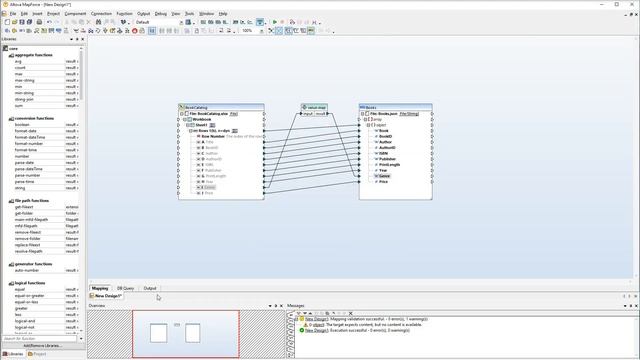Select the New Design1 document tab
Viewport: 640px width, 360px height.
(x=106, y=296)
